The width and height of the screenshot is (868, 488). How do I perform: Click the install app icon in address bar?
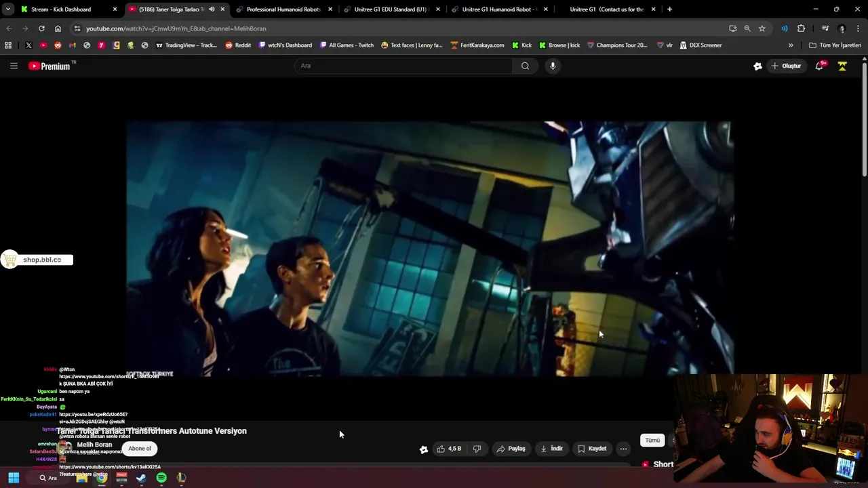732,28
